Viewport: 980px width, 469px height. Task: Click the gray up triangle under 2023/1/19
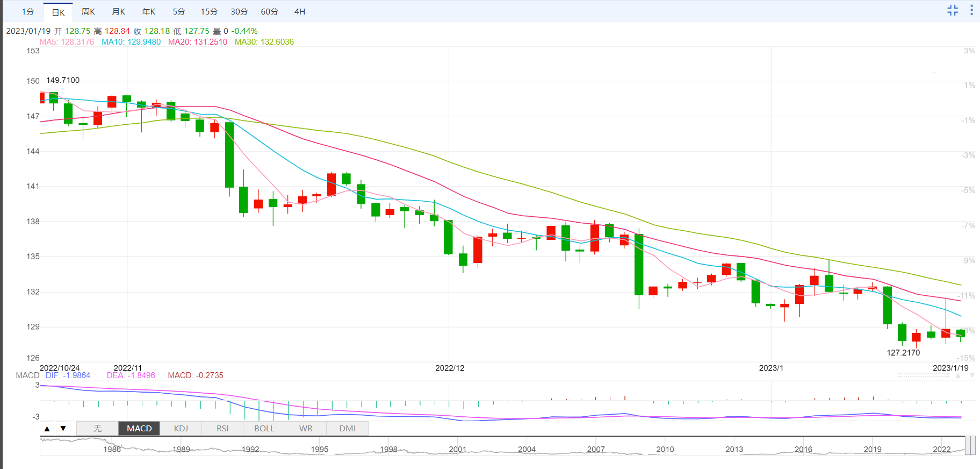[958, 375]
